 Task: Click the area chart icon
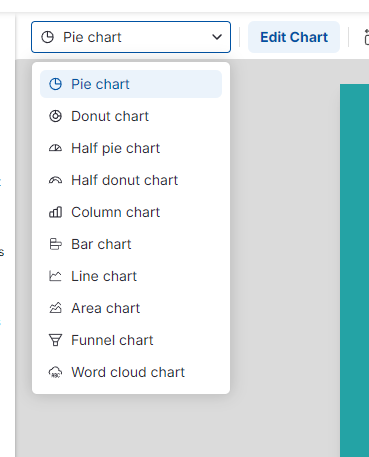(55, 308)
